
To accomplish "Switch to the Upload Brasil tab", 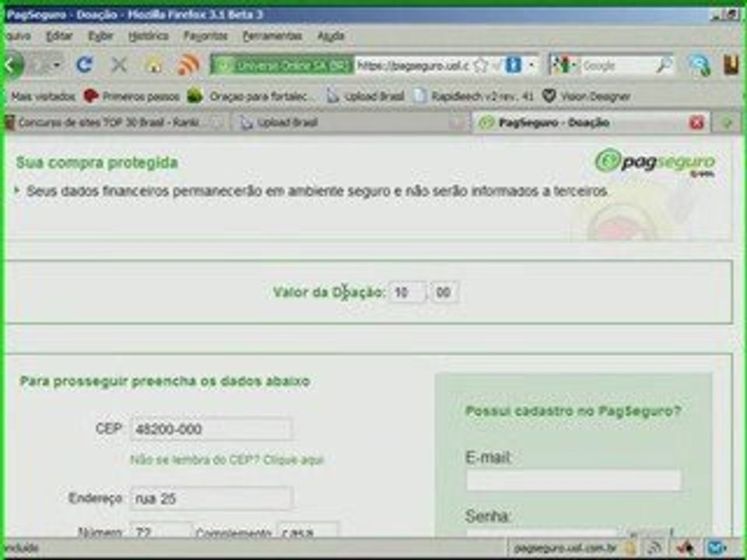I will coord(350,123).
